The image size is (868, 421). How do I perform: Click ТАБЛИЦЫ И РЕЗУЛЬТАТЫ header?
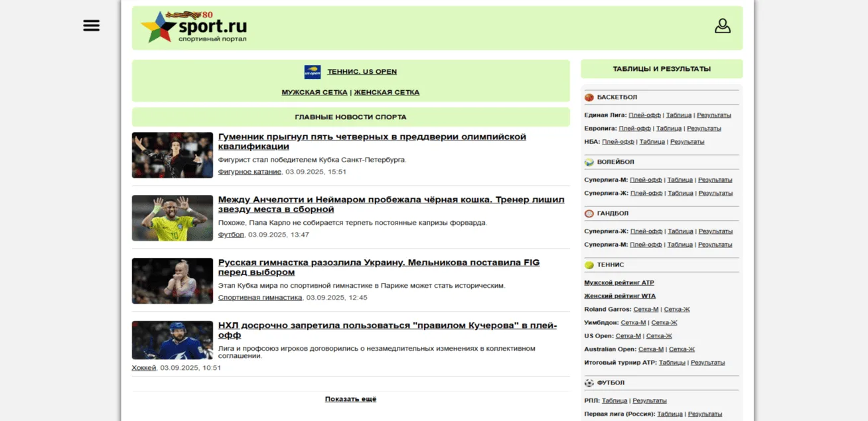pos(662,69)
